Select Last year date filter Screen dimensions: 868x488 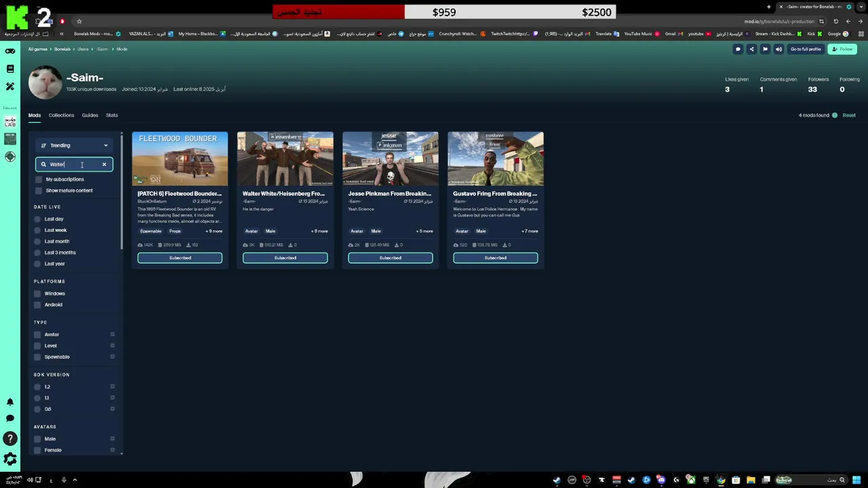[37, 264]
